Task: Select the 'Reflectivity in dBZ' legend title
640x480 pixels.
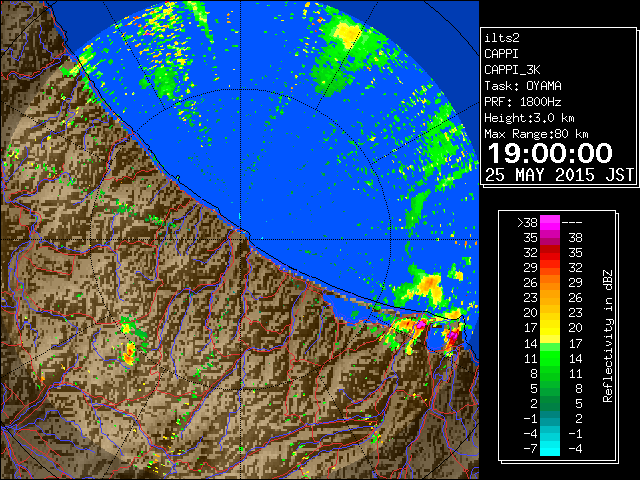Action: coord(608,336)
